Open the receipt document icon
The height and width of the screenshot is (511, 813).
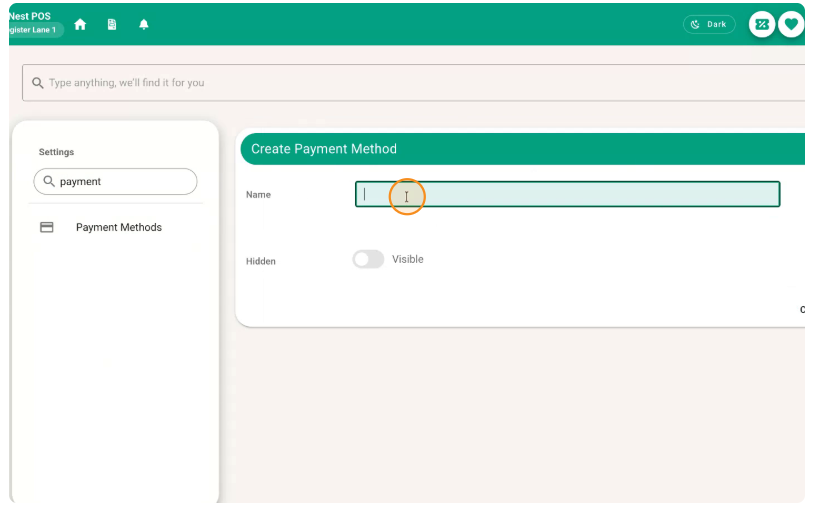pyautogui.click(x=112, y=24)
